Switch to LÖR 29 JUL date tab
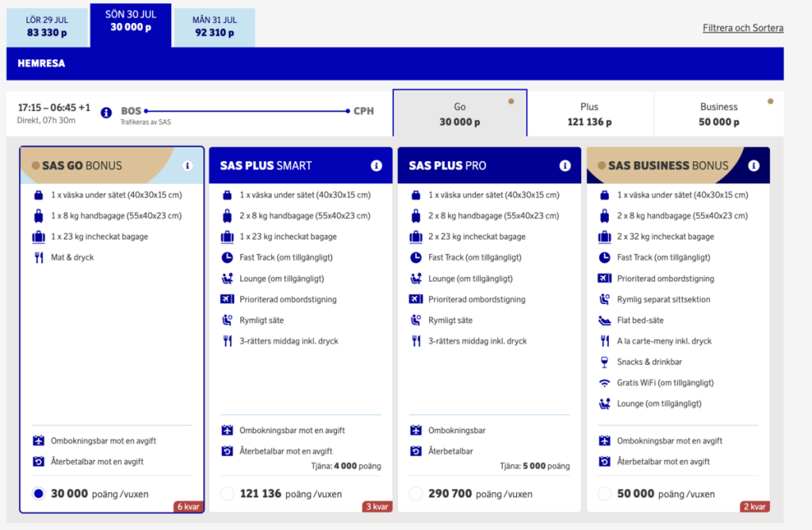Viewport: 812px width, 530px height. [x=47, y=27]
